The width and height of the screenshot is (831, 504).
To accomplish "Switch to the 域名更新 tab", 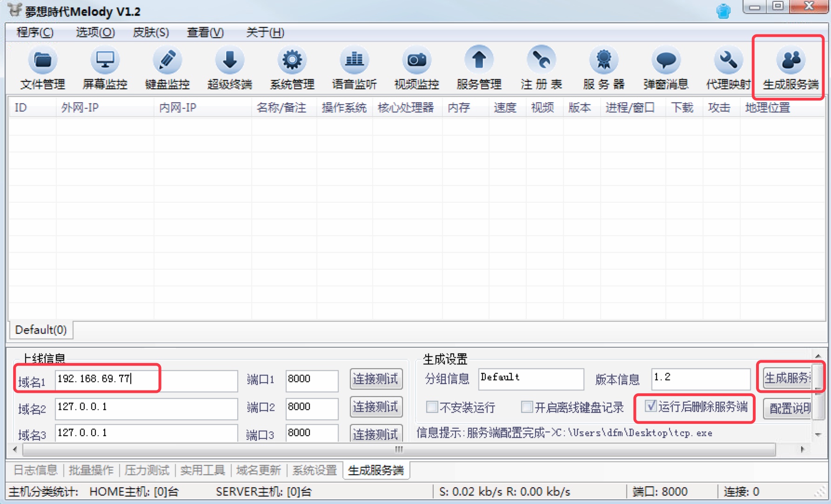I will pos(259,470).
